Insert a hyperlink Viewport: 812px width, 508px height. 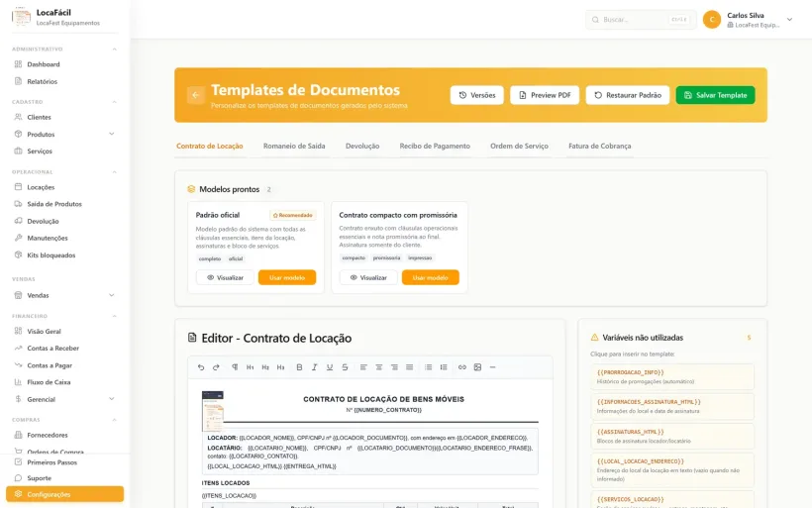tap(461, 367)
